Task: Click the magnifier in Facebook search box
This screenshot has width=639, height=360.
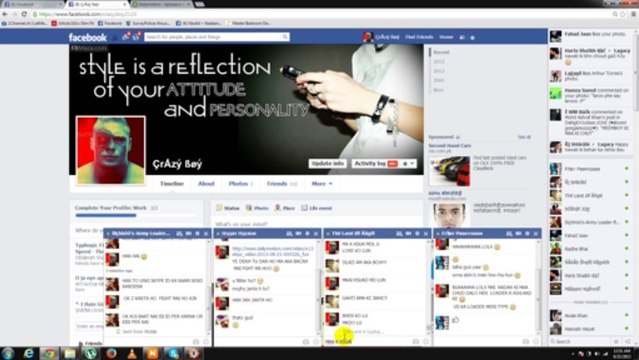Action: pos(285,37)
